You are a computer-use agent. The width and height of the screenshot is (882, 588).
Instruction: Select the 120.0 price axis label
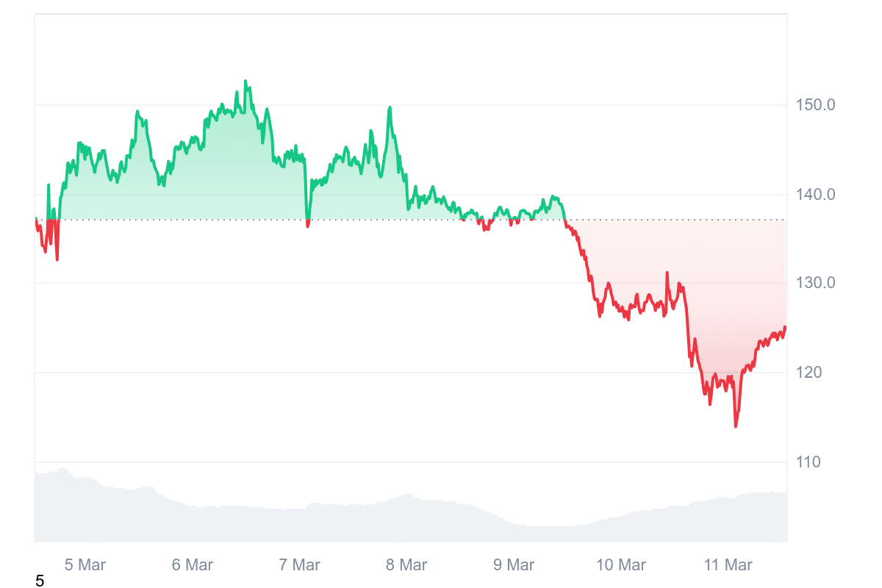815,373
